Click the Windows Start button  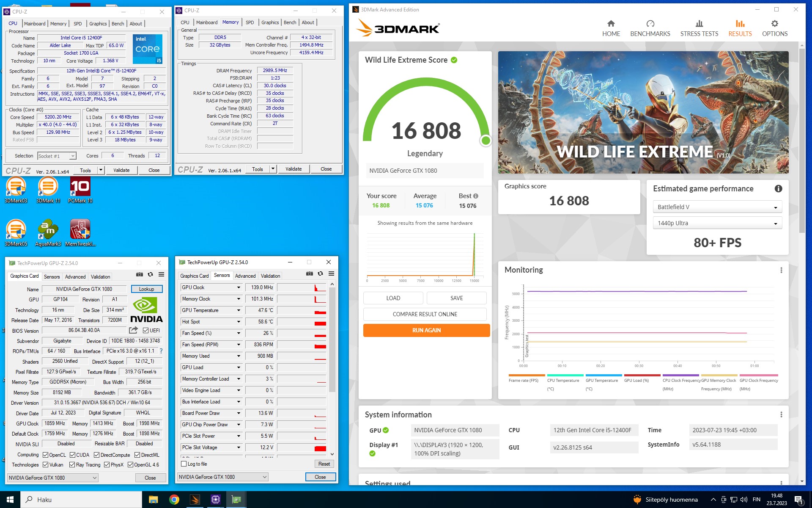(x=10, y=500)
